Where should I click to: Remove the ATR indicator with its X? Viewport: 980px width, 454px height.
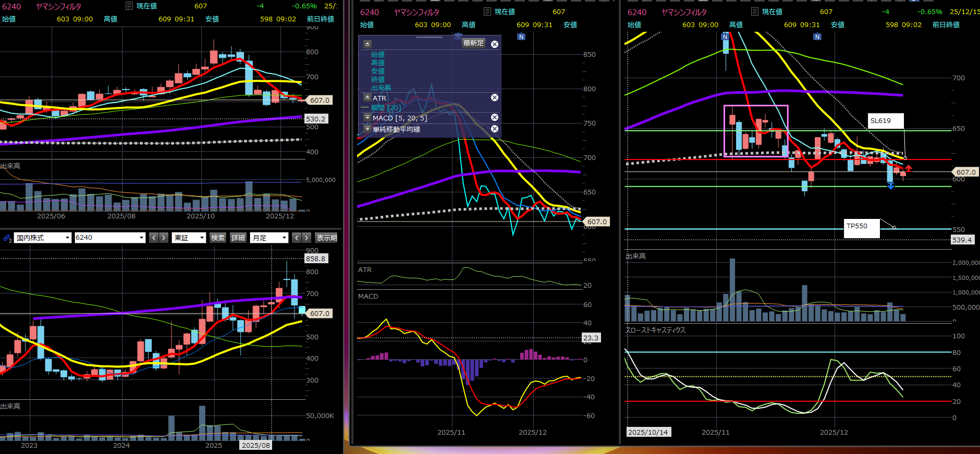(495, 97)
